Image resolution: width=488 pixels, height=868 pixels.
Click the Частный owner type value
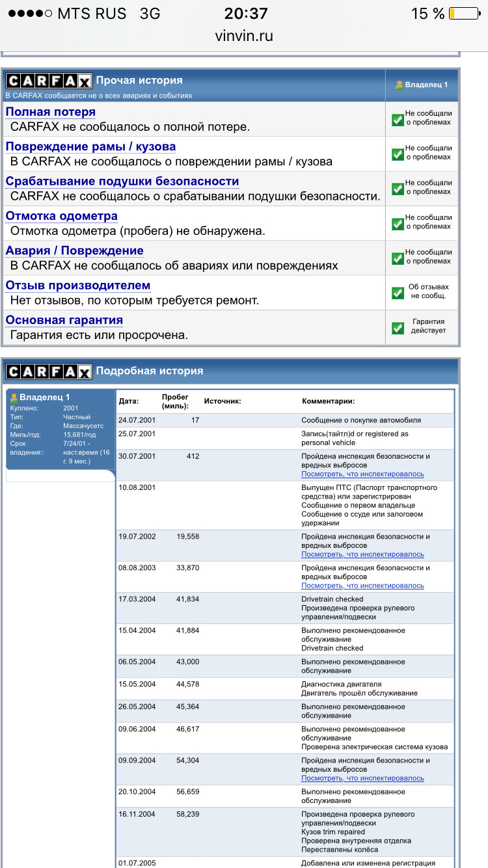77,417
